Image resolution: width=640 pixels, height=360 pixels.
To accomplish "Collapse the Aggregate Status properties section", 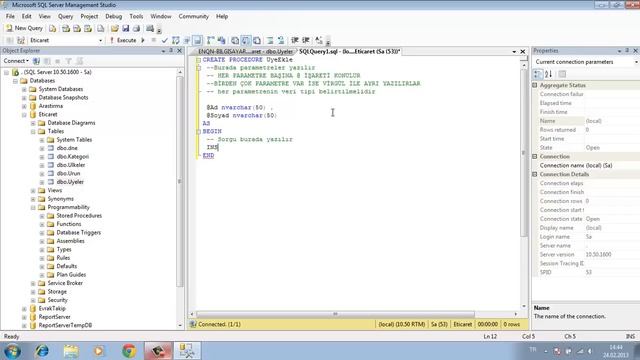I will click(535, 85).
